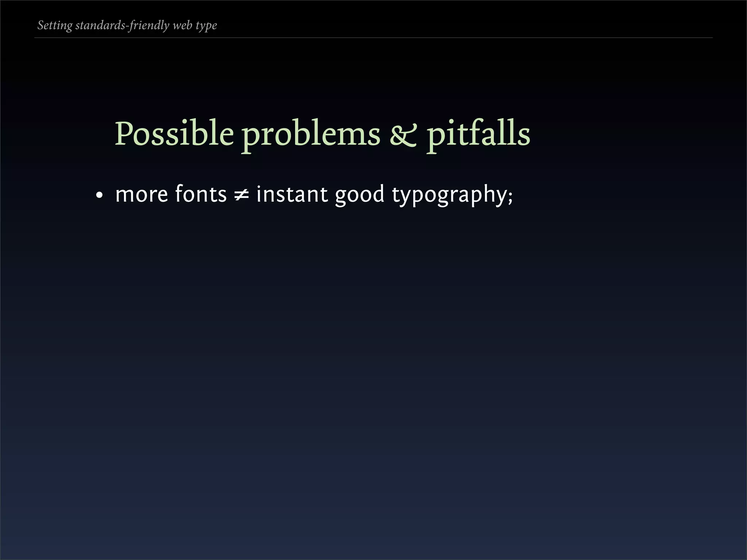Click the header 'Setting standards-friendly web type'
Image resolution: width=747 pixels, height=560 pixels.
(127, 26)
